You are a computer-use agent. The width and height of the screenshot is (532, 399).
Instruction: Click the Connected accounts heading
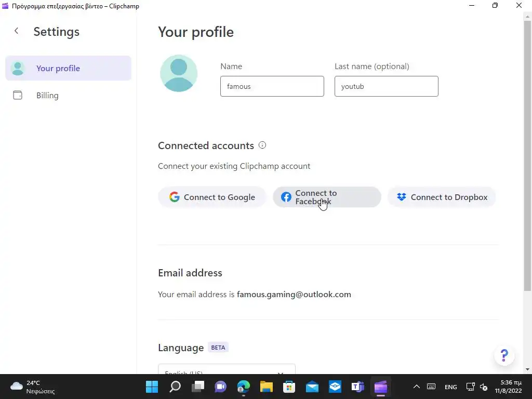point(206,145)
